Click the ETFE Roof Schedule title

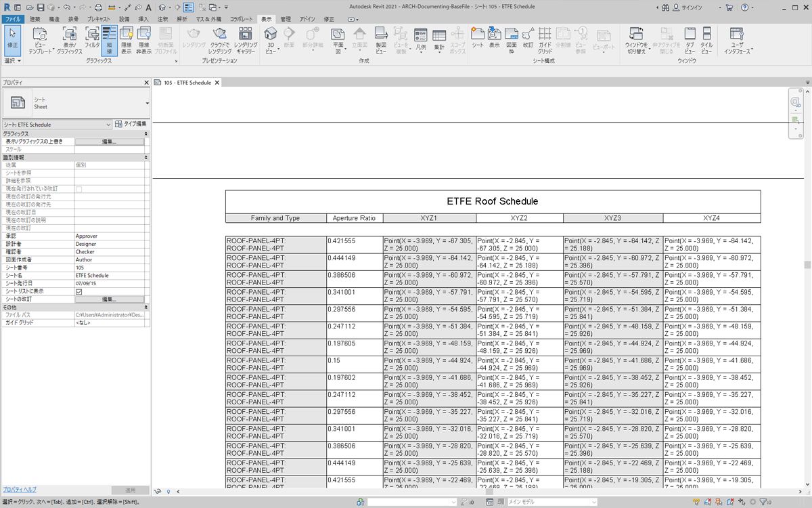493,201
